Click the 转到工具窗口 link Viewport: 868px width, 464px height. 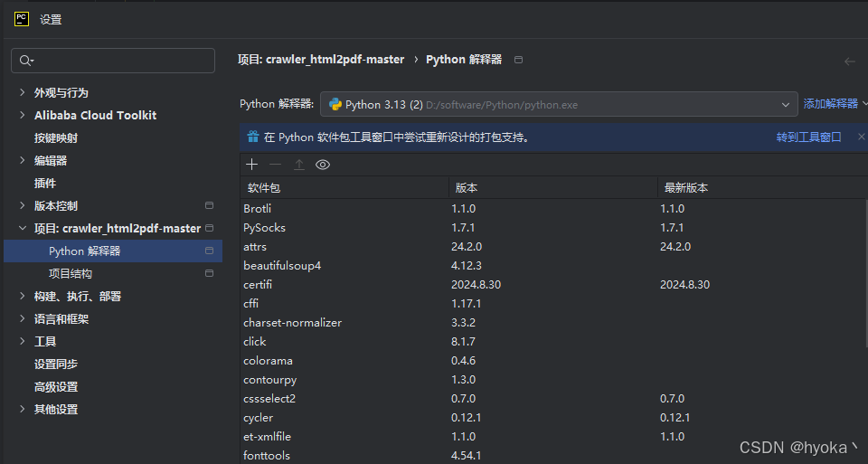tap(808, 137)
